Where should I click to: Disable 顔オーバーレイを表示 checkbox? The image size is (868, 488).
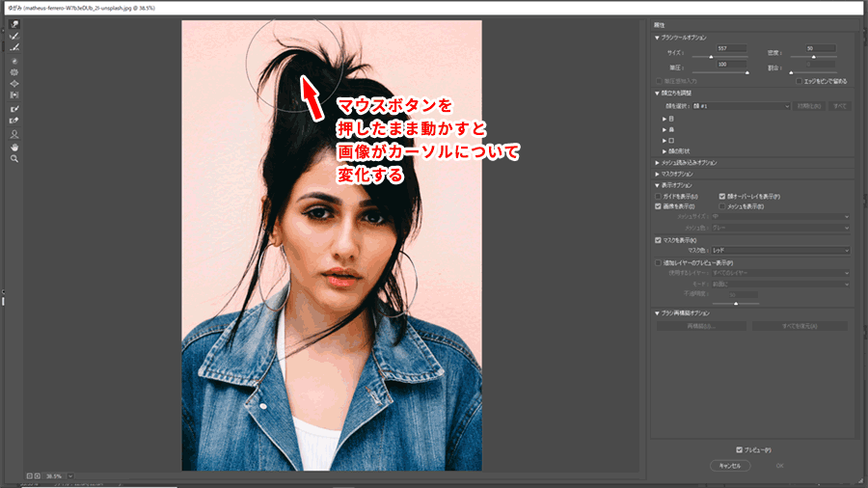pyautogui.click(x=721, y=197)
